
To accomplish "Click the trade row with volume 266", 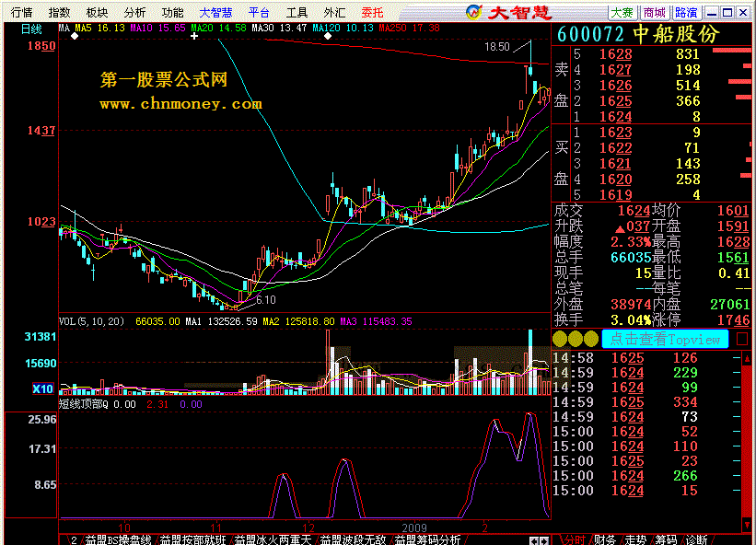I will click(x=646, y=476).
